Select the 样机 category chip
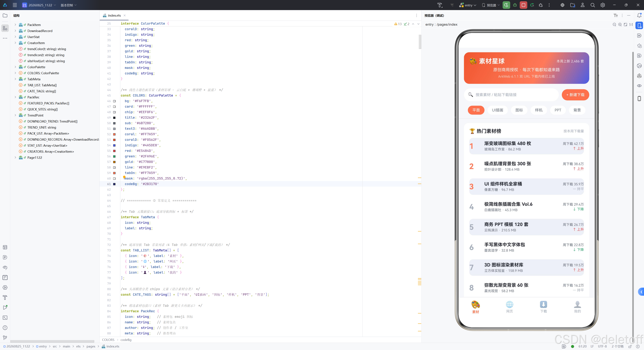The height and width of the screenshot is (350, 644). point(539,110)
